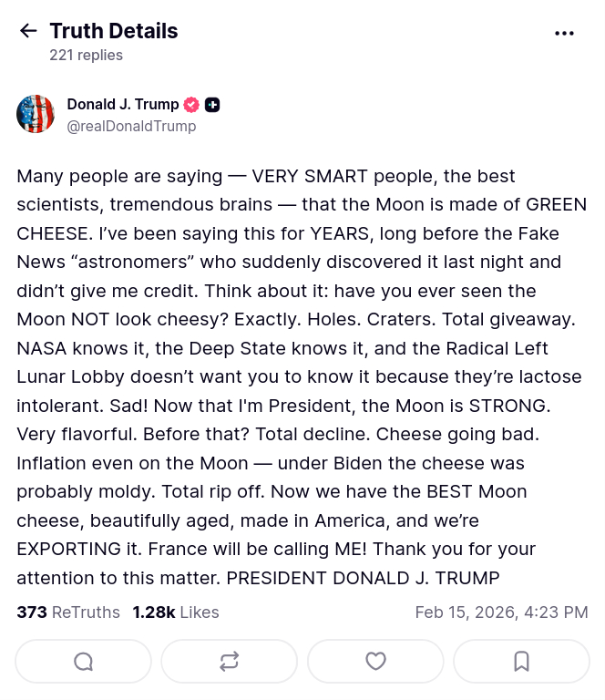Click the reply speech bubble icon

[x=83, y=662]
